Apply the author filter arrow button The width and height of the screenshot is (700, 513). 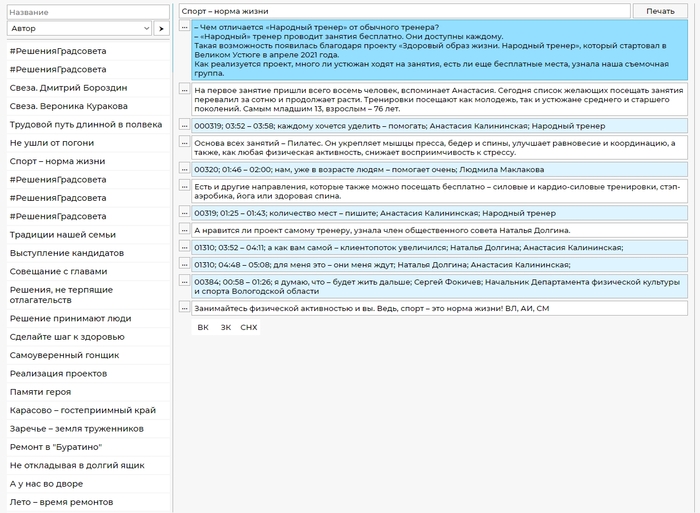[161, 29]
